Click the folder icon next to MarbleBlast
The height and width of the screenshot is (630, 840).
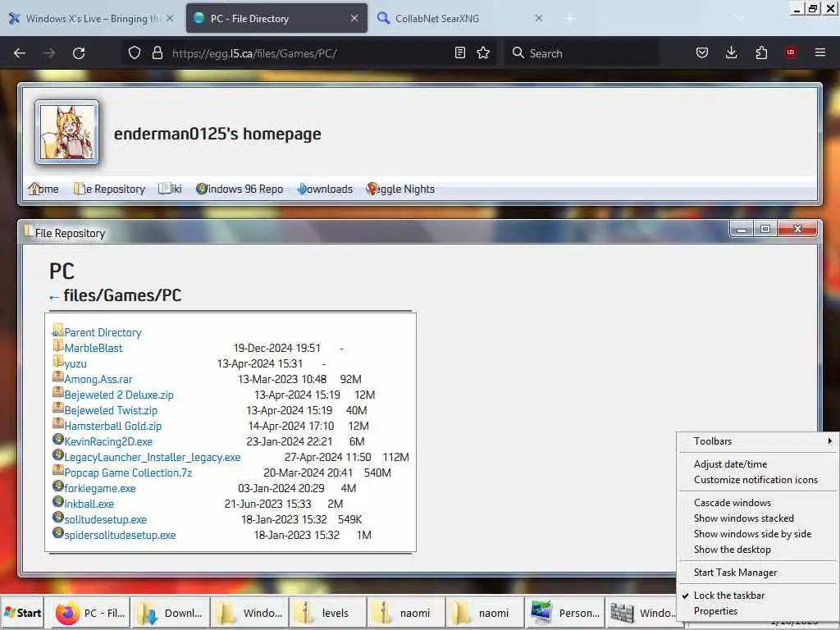(x=58, y=346)
